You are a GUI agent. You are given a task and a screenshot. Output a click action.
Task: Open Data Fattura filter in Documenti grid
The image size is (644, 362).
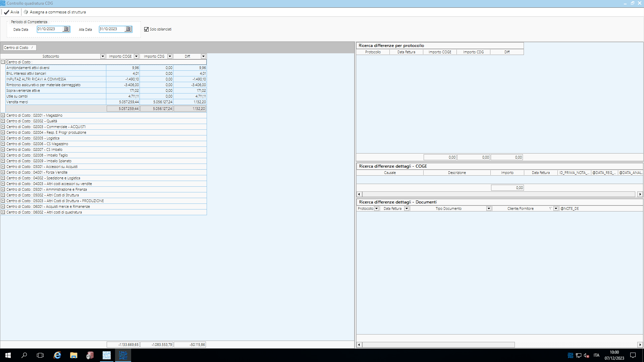click(407, 208)
